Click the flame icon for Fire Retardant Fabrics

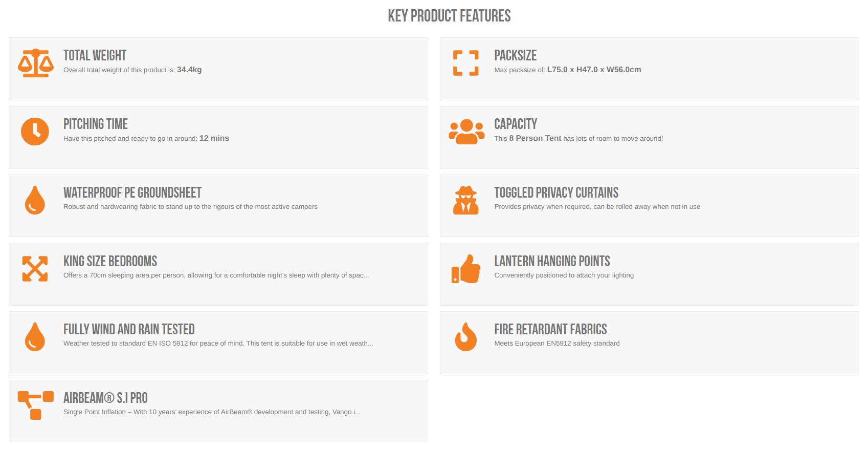pyautogui.click(x=466, y=337)
